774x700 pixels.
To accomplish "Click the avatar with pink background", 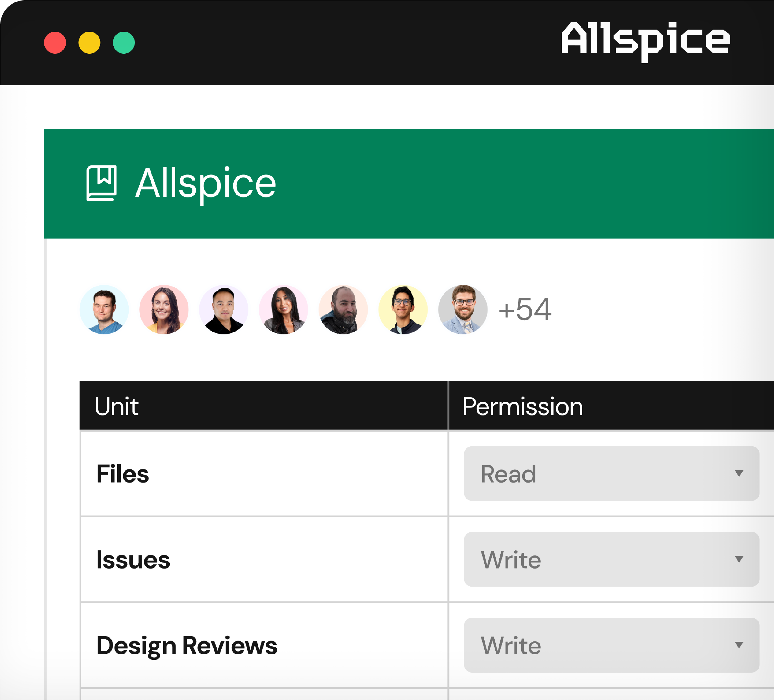I will point(164,309).
